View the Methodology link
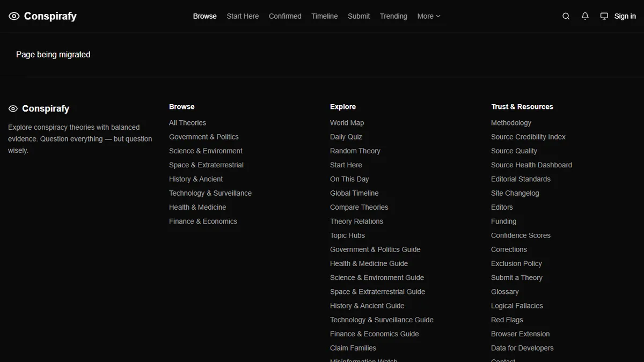 coord(511,123)
